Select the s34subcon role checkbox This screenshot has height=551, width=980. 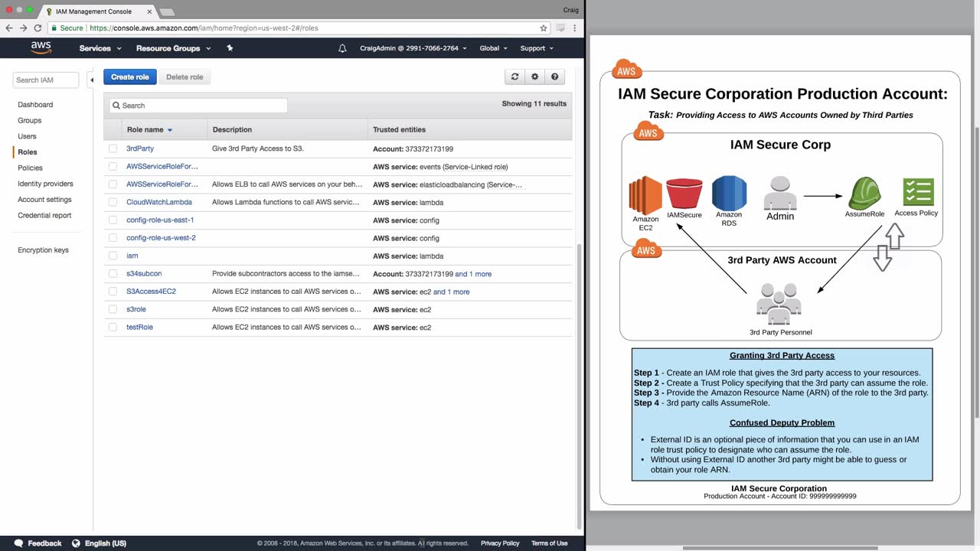click(x=113, y=274)
